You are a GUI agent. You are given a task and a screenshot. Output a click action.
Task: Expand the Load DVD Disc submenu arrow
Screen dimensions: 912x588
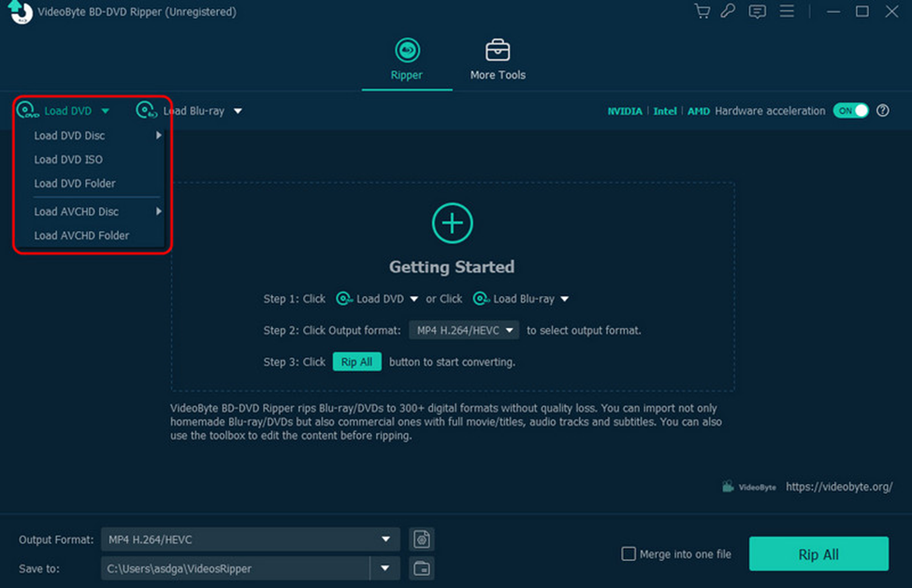coord(158,136)
